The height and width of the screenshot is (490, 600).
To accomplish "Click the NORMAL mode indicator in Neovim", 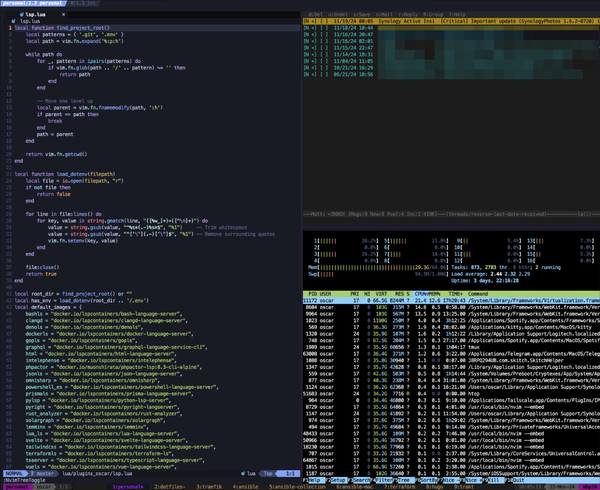I will pos(12,472).
